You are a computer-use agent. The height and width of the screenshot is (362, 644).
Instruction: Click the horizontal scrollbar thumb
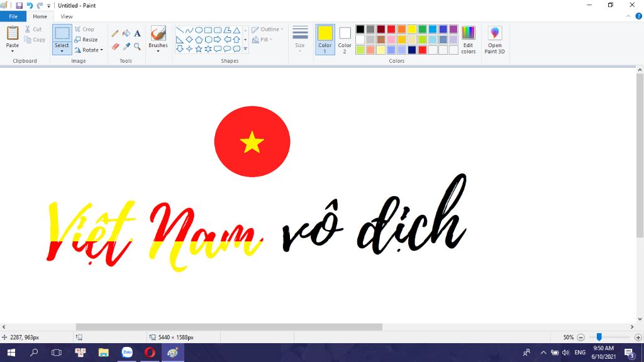click(229, 327)
